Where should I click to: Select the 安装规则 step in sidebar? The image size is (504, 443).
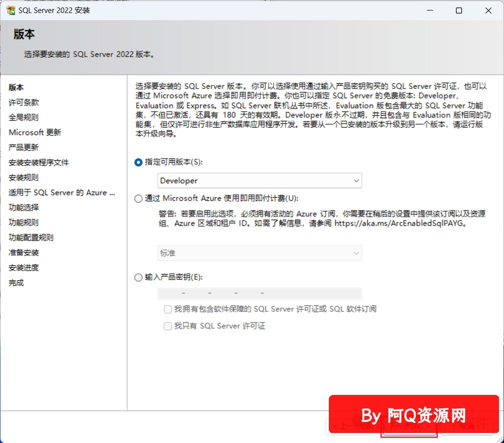click(24, 178)
